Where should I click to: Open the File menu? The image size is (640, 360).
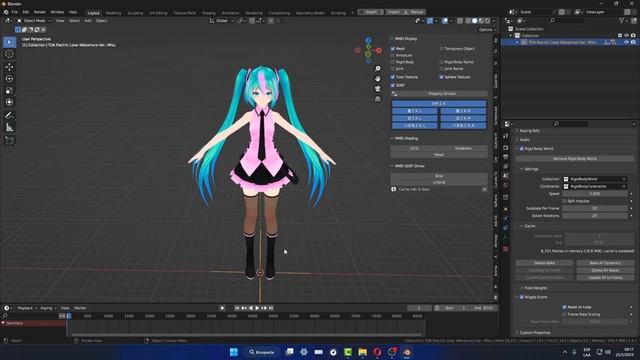pyautogui.click(x=15, y=12)
